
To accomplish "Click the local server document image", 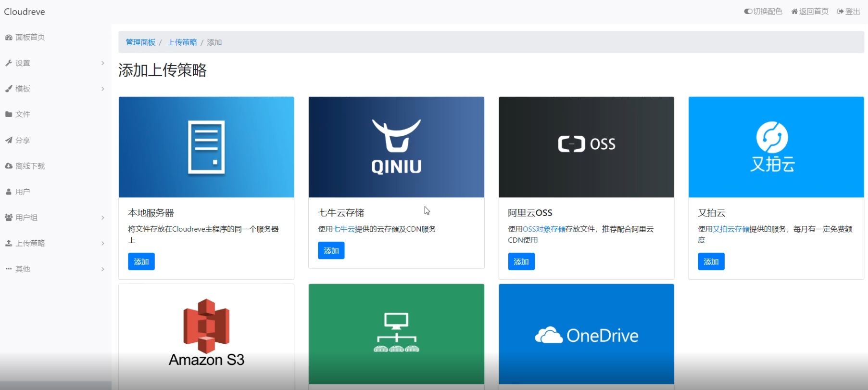I will [x=206, y=147].
